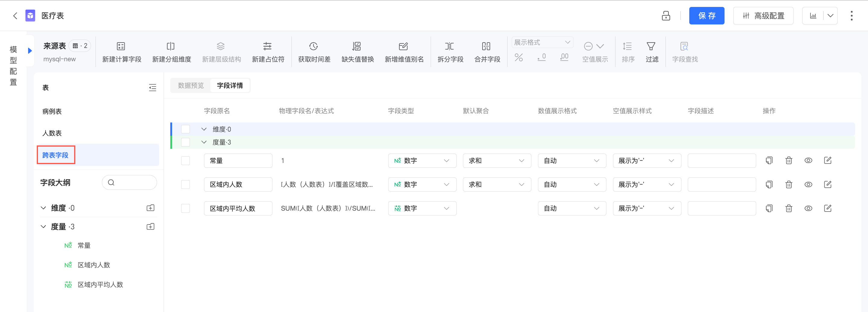Open the 展示格式 dropdown

(x=542, y=43)
